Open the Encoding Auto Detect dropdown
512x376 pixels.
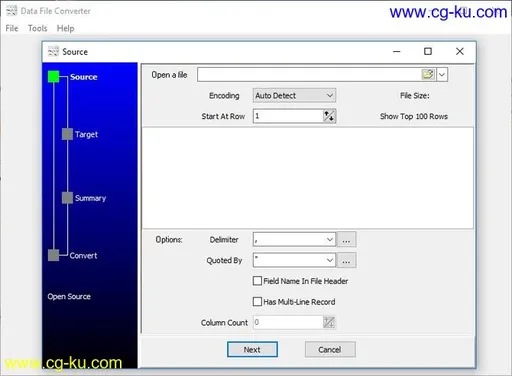tap(294, 96)
